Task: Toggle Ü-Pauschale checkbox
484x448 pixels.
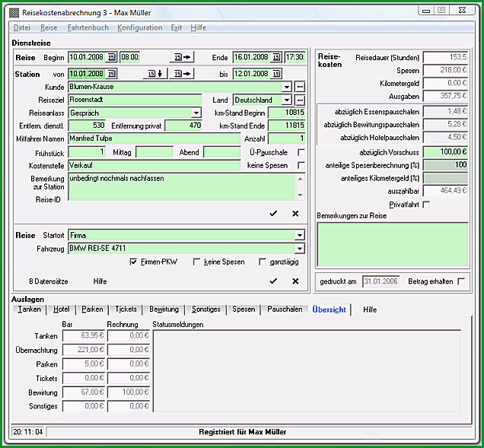Action: tap(301, 152)
